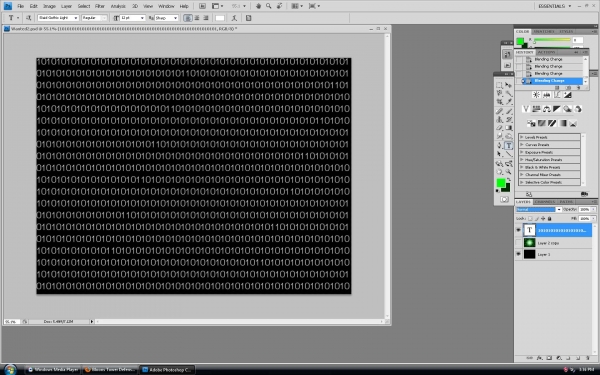Toggle lock image pixels

point(536,218)
